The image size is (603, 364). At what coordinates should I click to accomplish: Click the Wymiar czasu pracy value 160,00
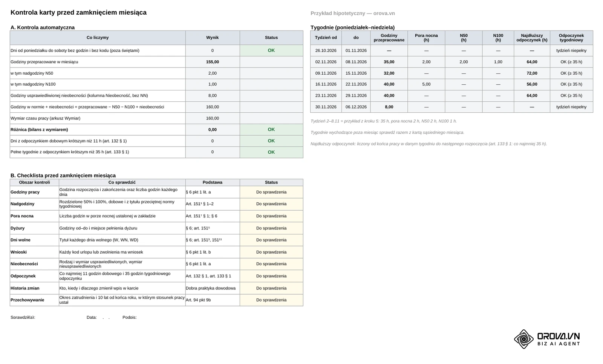coord(213,118)
